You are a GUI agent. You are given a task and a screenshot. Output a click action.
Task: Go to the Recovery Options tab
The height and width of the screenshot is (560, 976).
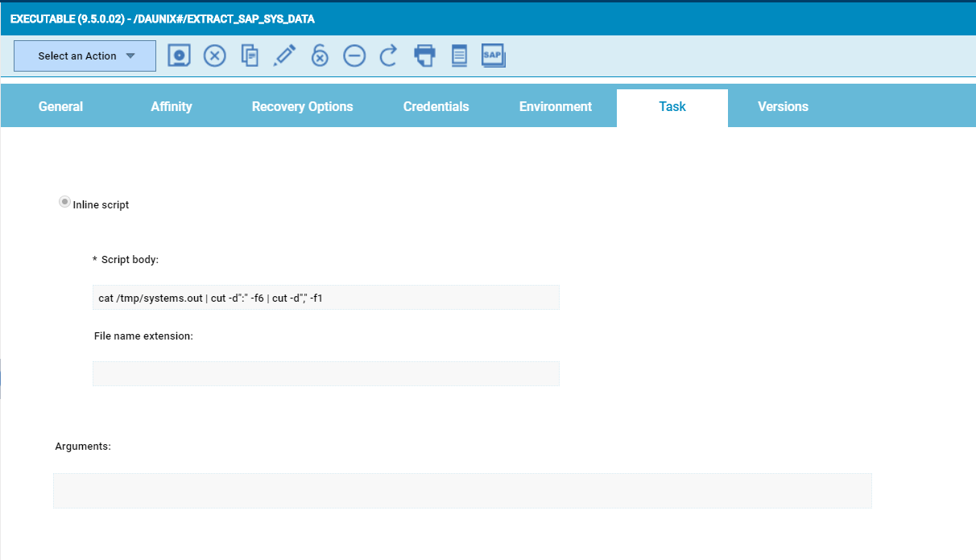302,107
